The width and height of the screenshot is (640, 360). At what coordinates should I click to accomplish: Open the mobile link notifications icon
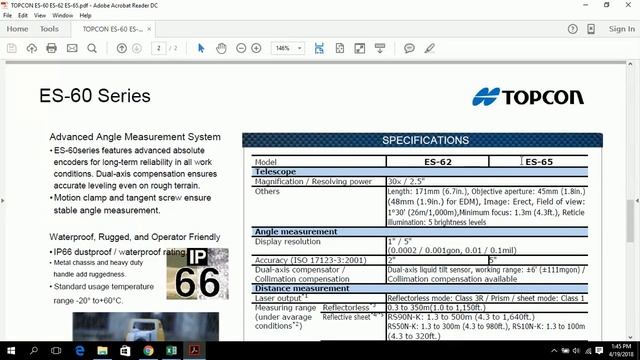pos(591,29)
